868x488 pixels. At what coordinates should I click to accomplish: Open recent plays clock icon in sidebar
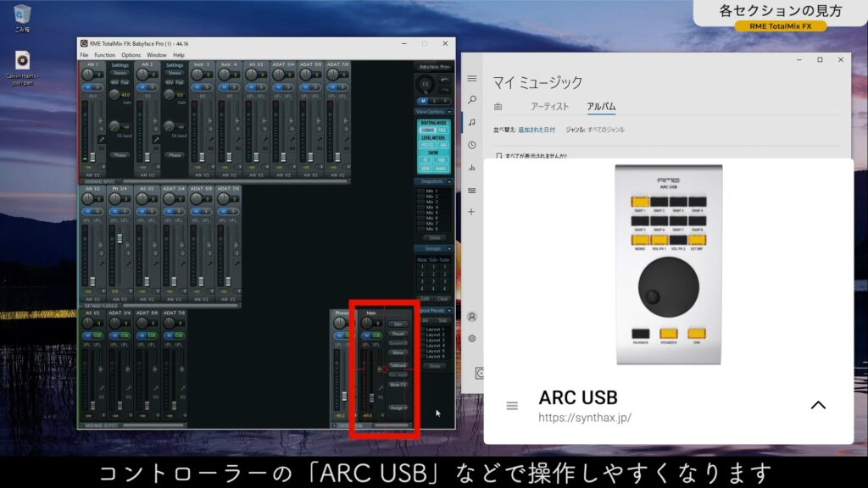(x=471, y=145)
